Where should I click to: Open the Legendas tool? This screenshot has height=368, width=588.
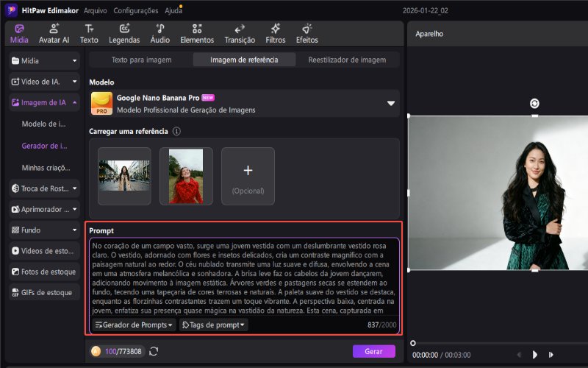[x=124, y=34]
